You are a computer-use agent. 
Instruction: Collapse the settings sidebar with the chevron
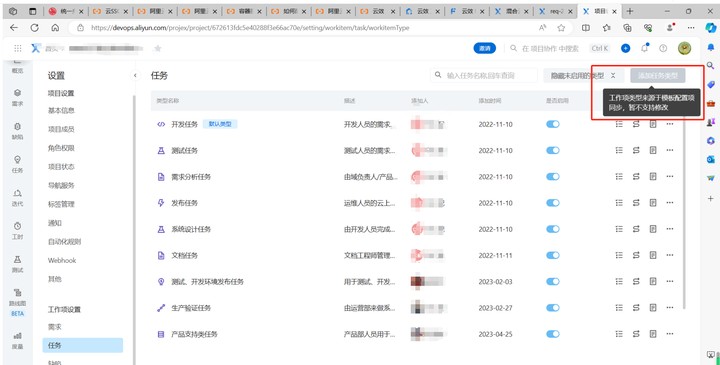coord(135,75)
